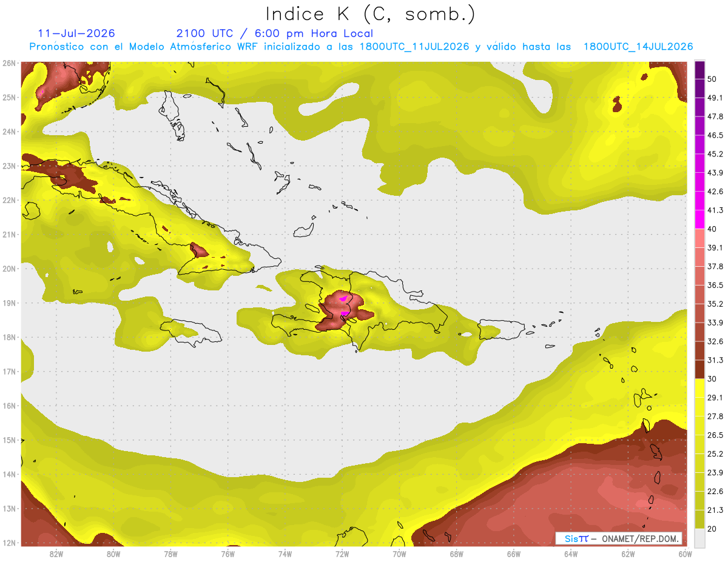Screen dimensions: 728x562
Task: Click longitude label '64W'
Action: [571, 554]
